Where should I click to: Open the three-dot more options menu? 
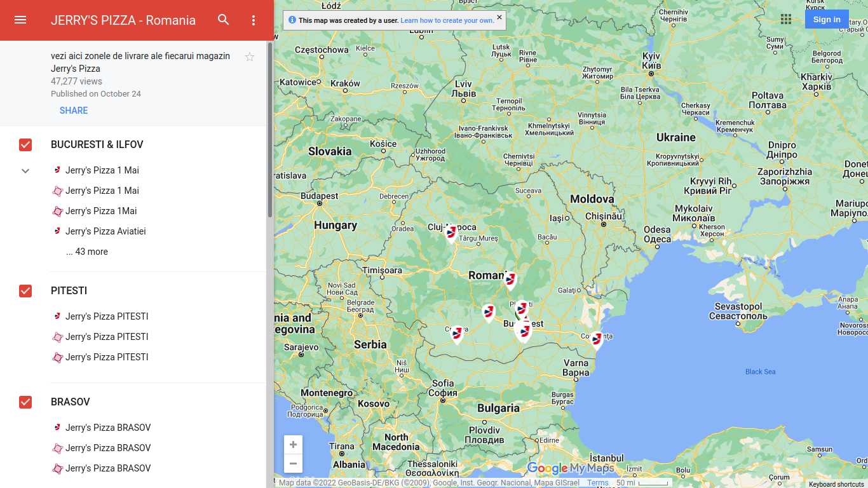(x=254, y=20)
